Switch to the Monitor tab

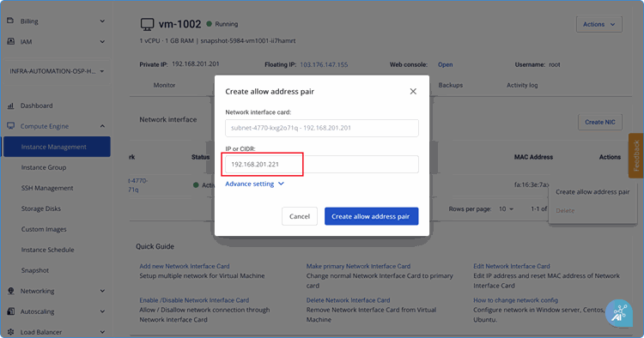click(x=164, y=85)
